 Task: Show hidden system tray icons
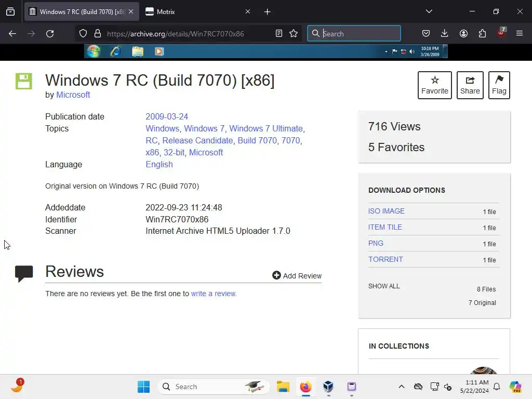pos(402,387)
